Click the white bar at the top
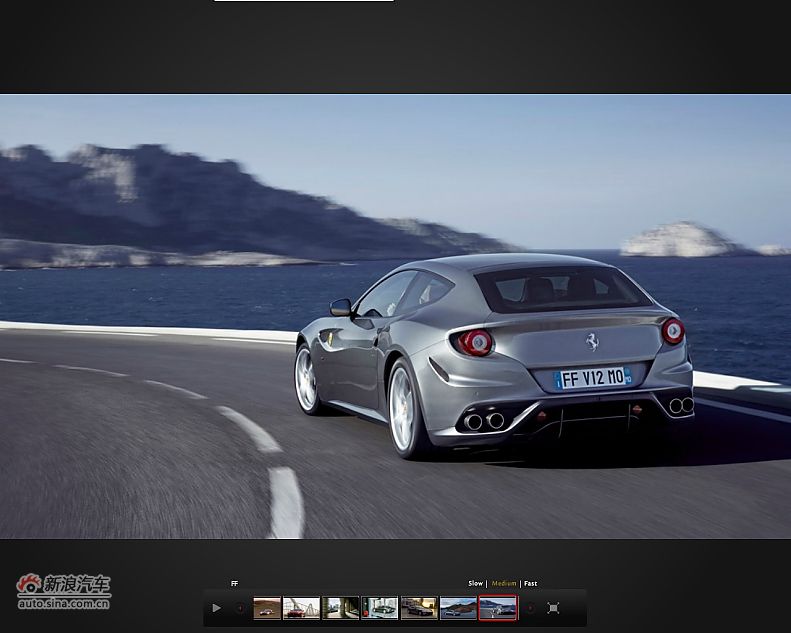Image resolution: width=791 pixels, height=633 pixels. pyautogui.click(x=303, y=1)
